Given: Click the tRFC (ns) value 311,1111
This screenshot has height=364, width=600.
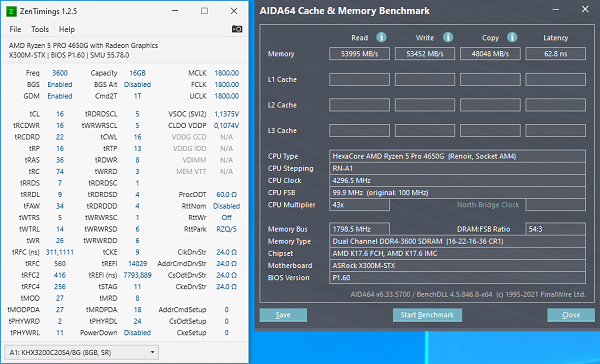Looking at the screenshot, I should click(x=60, y=252).
